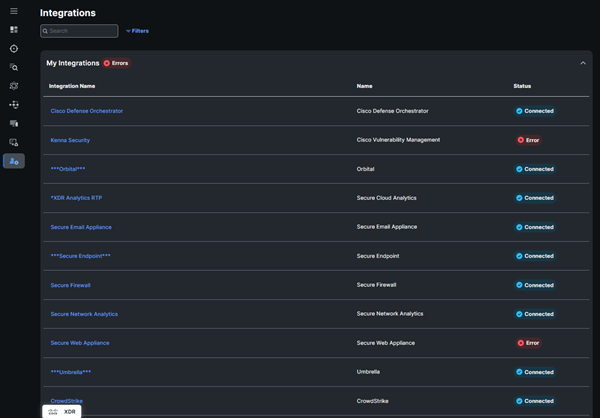Screen dimensions: 600x418
Task: Click Connected badge in Secure Firewall row
Action: click(x=535, y=285)
